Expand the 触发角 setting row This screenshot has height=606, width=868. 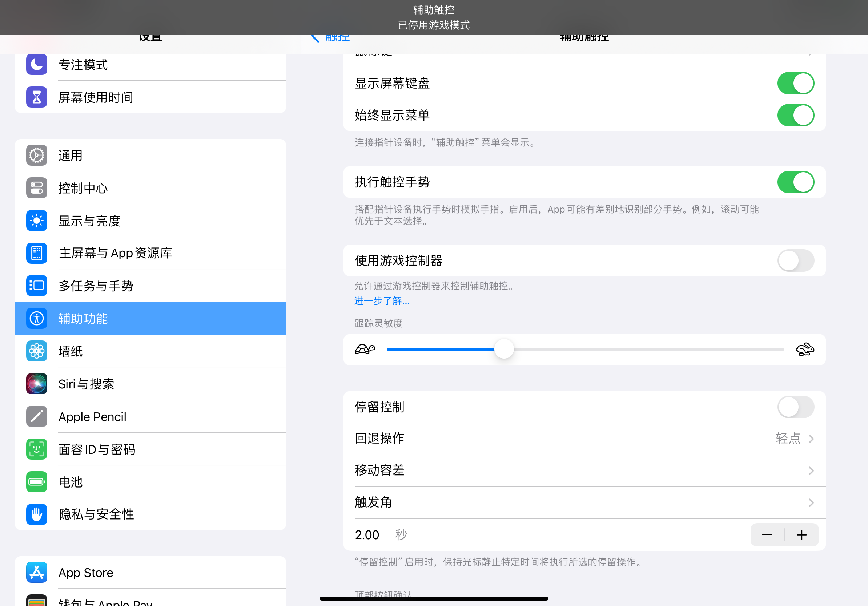(584, 502)
